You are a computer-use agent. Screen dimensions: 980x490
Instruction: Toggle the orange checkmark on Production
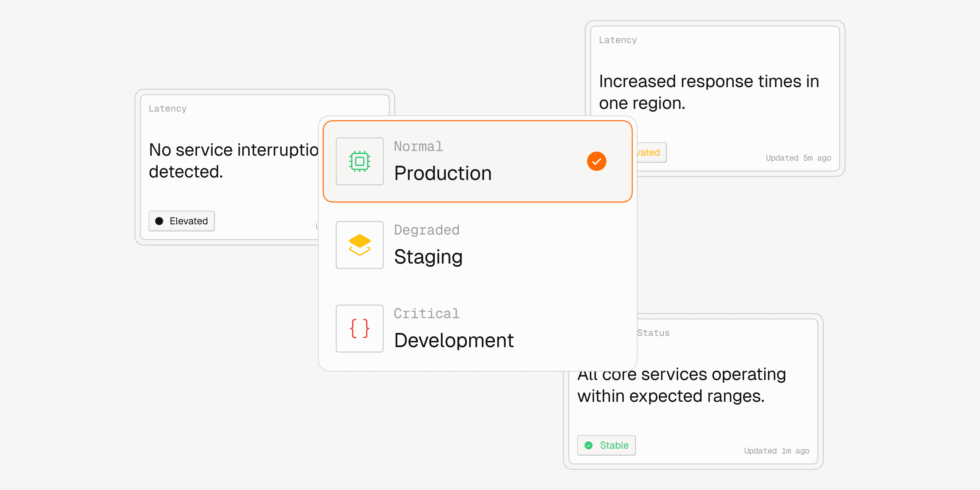(596, 161)
